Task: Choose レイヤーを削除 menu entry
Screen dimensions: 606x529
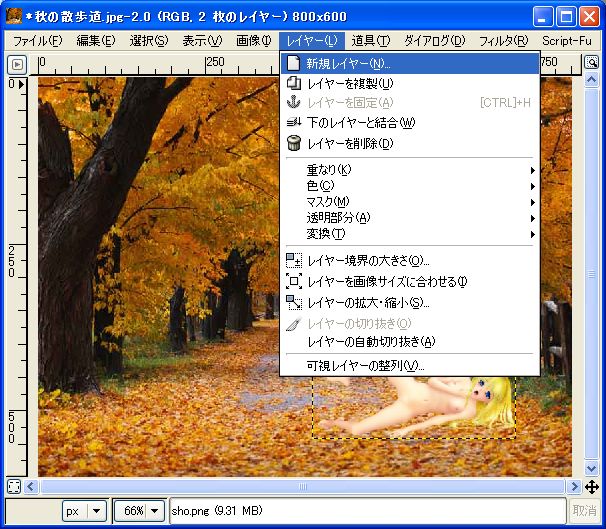Action: click(x=410, y=143)
